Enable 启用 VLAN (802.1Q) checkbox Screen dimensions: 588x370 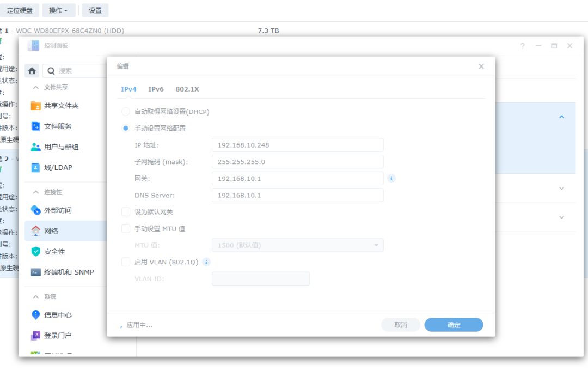click(x=126, y=262)
